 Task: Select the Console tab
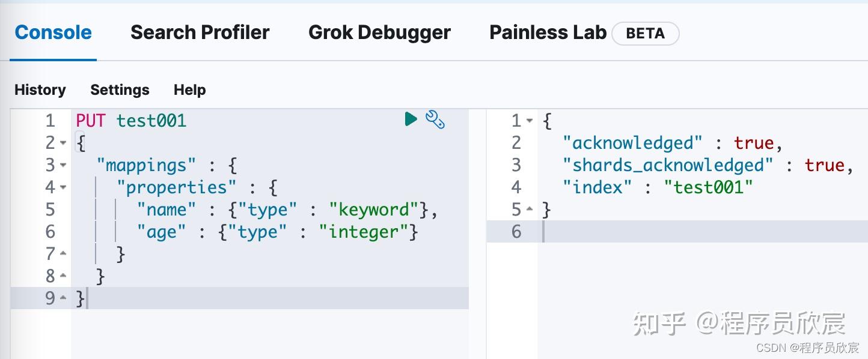[x=53, y=32]
